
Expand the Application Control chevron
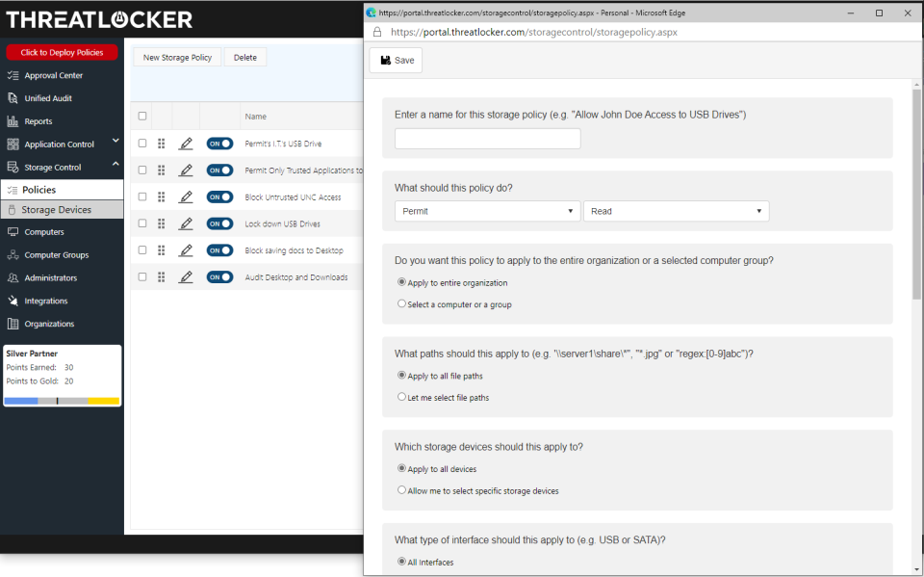click(x=115, y=141)
